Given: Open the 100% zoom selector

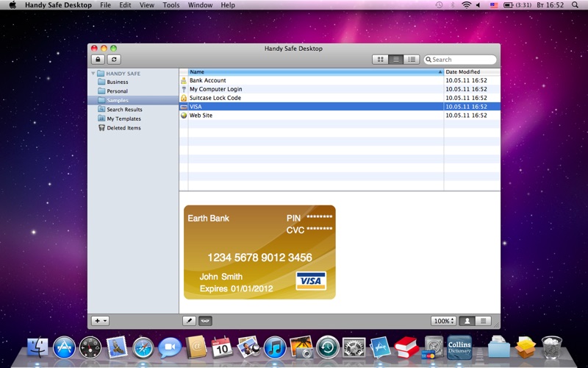Looking at the screenshot, I should click(x=444, y=321).
